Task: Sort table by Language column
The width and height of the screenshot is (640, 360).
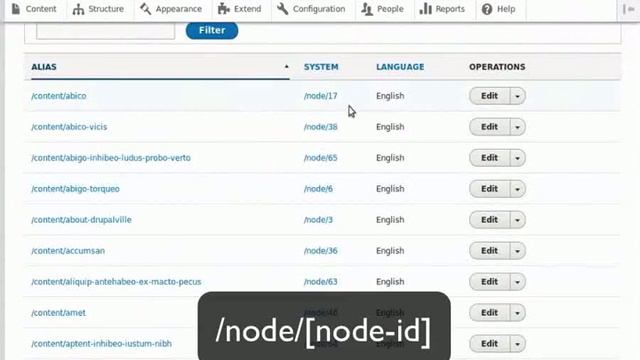Action: tap(400, 67)
